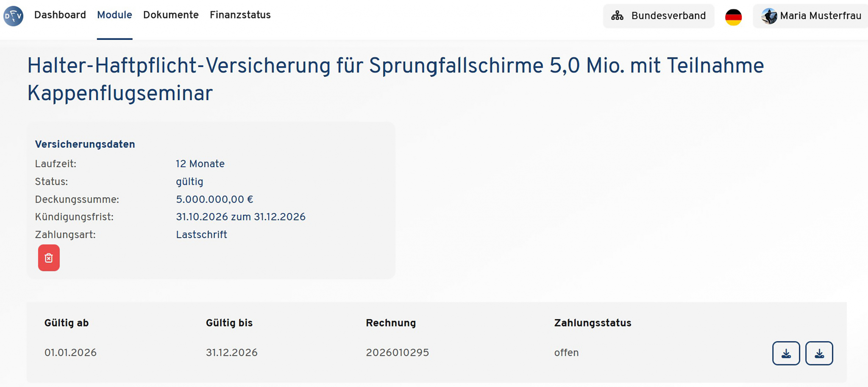Click the Rechnung column header
Viewport: 868px width, 387px height.
pyautogui.click(x=391, y=323)
